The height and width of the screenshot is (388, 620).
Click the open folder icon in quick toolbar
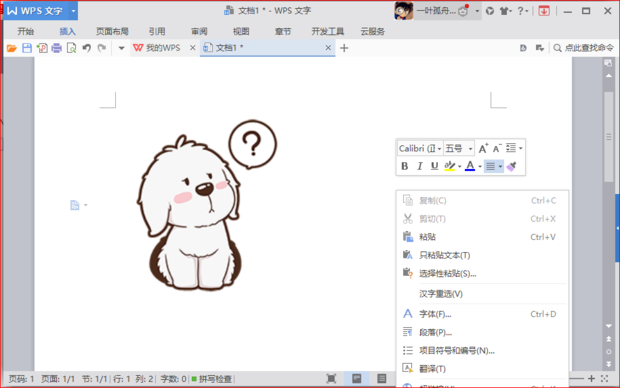pyautogui.click(x=11, y=48)
